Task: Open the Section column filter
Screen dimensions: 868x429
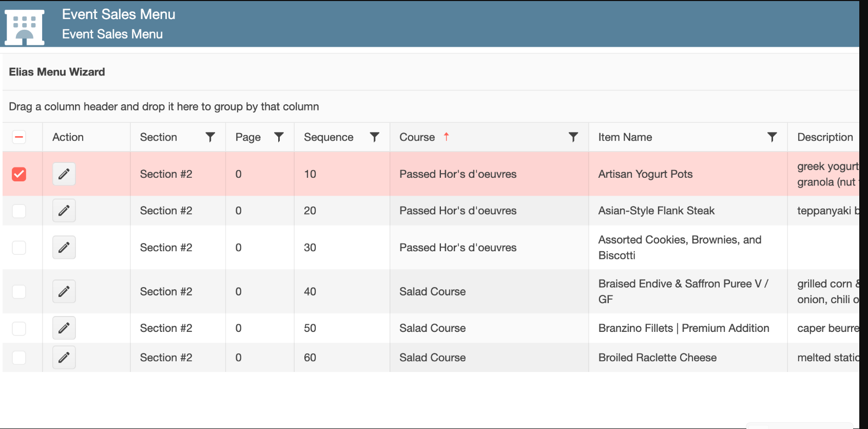Action: pos(210,137)
